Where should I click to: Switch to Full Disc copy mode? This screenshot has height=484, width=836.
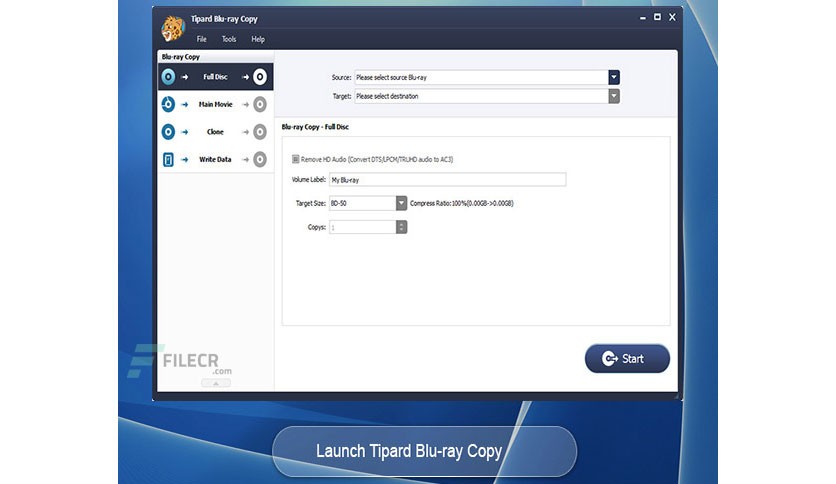click(215, 77)
